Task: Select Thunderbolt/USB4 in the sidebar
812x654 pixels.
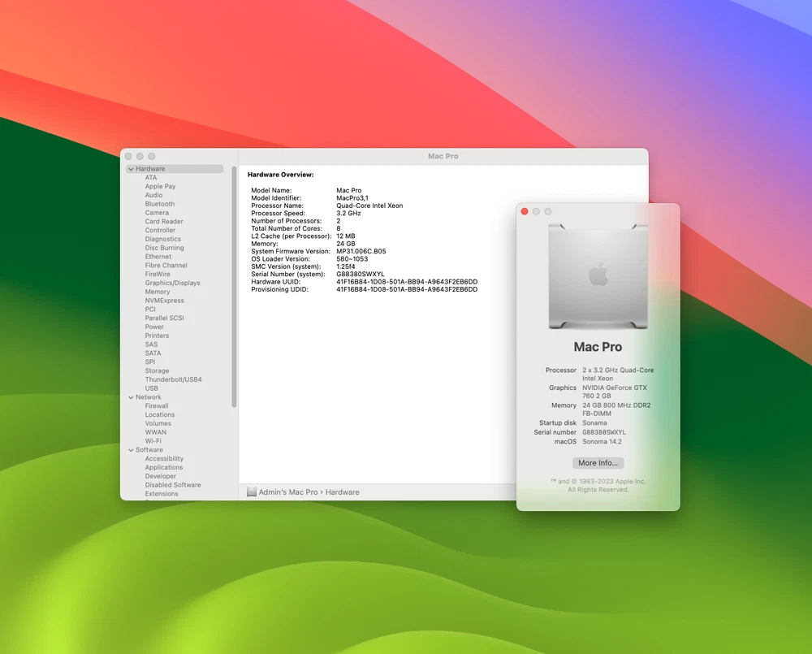Action: [x=173, y=379]
